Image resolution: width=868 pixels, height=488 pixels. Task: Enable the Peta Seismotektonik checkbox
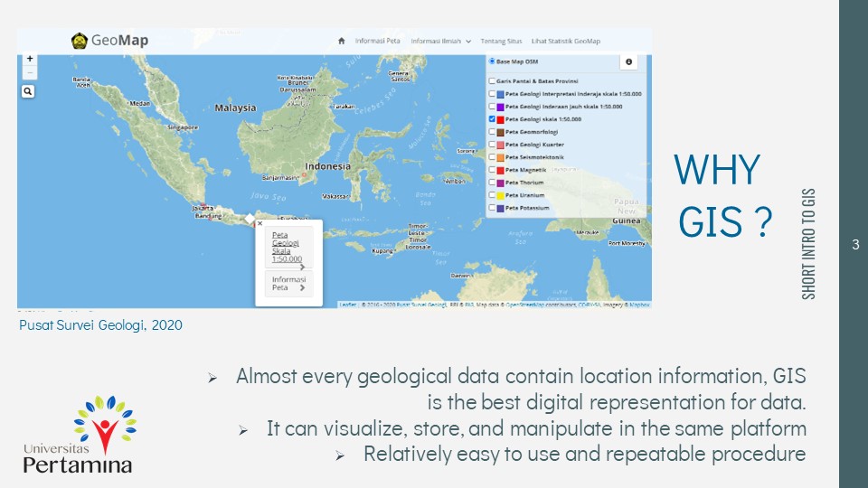point(492,157)
